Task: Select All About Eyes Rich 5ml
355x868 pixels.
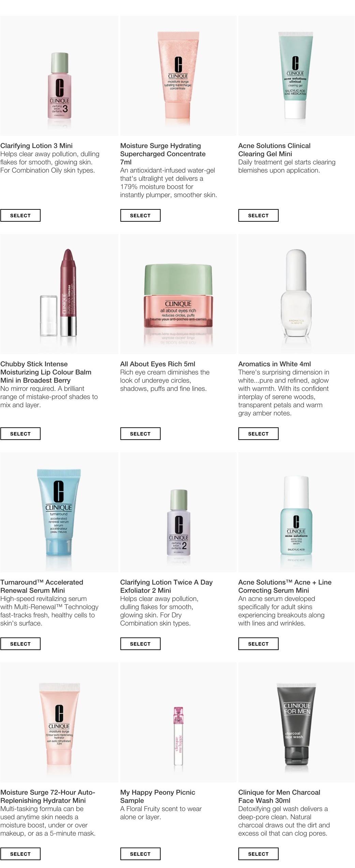Action: click(x=140, y=434)
